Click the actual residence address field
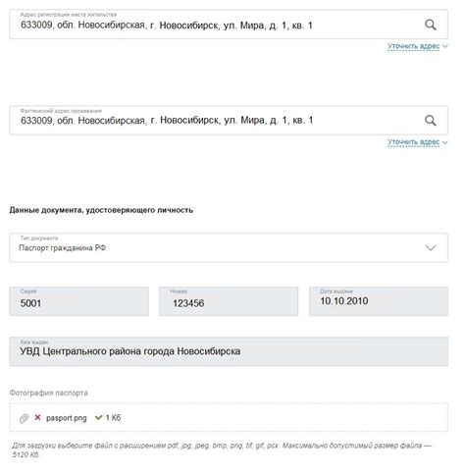 [x=229, y=120]
